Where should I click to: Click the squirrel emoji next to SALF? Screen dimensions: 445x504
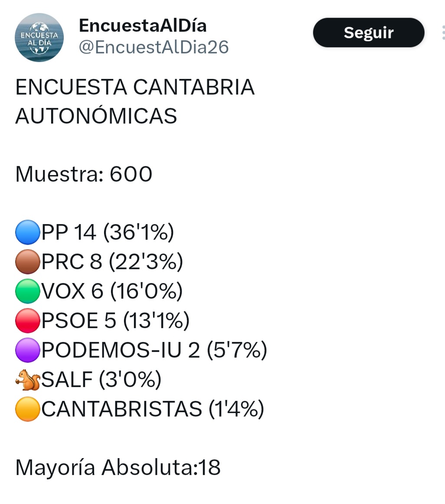pyautogui.click(x=27, y=380)
